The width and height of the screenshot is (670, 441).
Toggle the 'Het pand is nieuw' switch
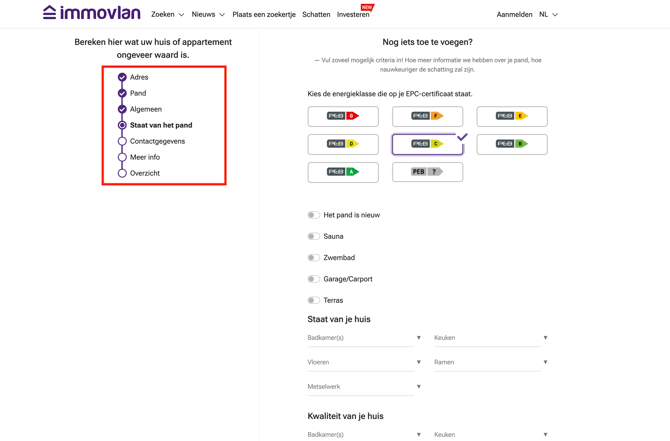(x=314, y=215)
